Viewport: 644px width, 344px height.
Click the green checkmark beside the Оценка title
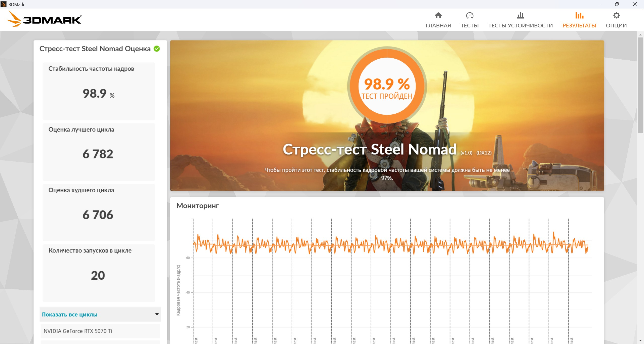click(157, 49)
